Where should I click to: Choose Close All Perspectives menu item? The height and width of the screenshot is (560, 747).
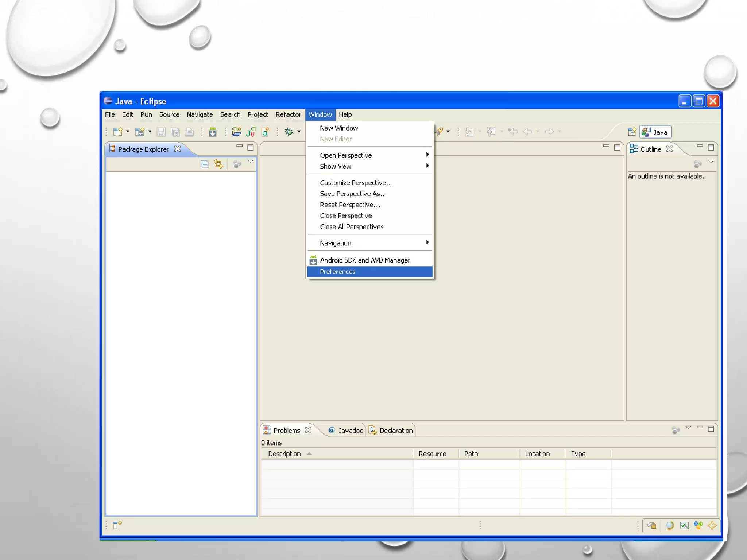pyautogui.click(x=370, y=226)
